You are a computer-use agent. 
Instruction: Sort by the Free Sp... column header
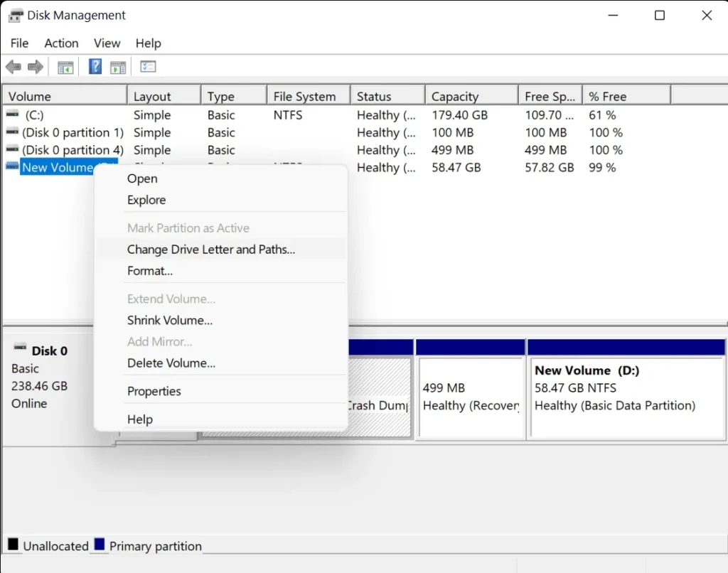click(551, 96)
